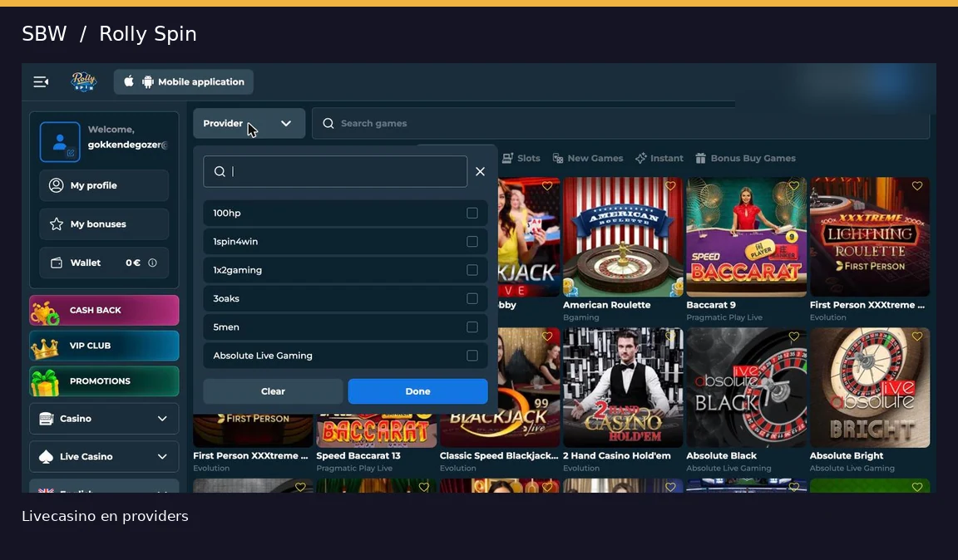Viewport: 958px width, 560px height.
Task: Favorite First Person XXXtreme top-row heart
Action: tap(917, 186)
